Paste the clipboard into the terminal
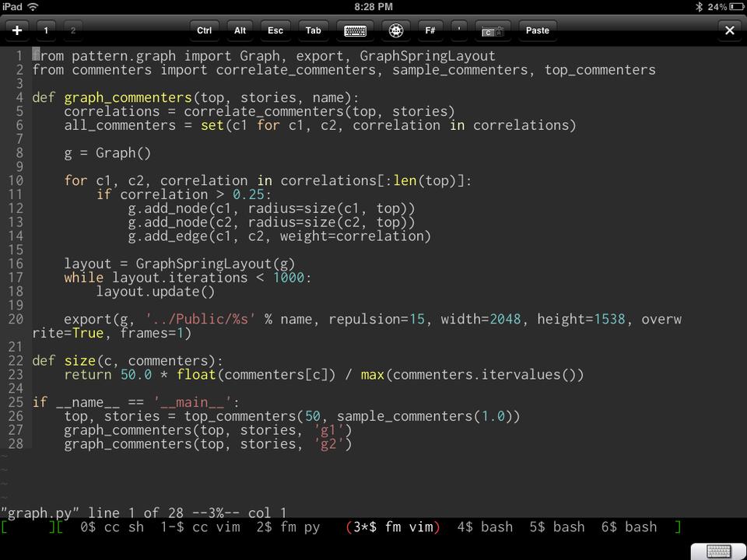The image size is (747, 560). click(537, 30)
